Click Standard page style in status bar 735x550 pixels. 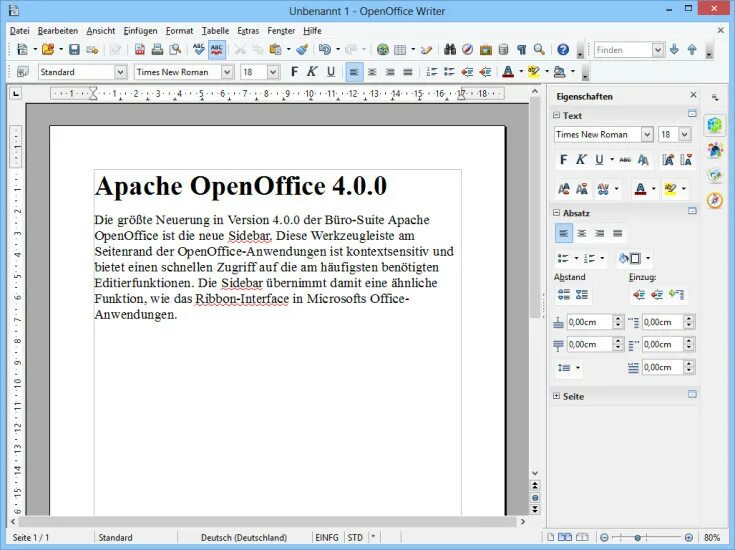[x=115, y=537]
